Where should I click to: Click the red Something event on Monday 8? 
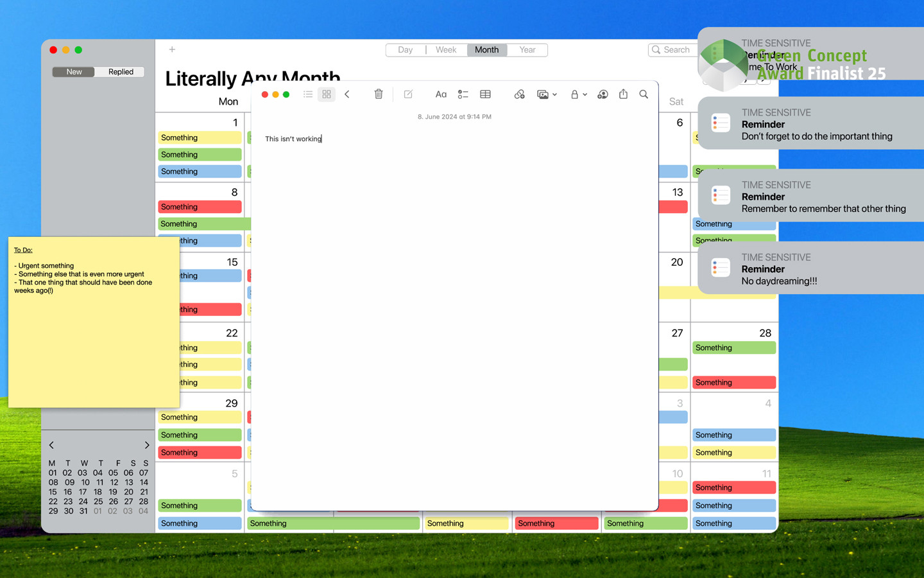[200, 207]
